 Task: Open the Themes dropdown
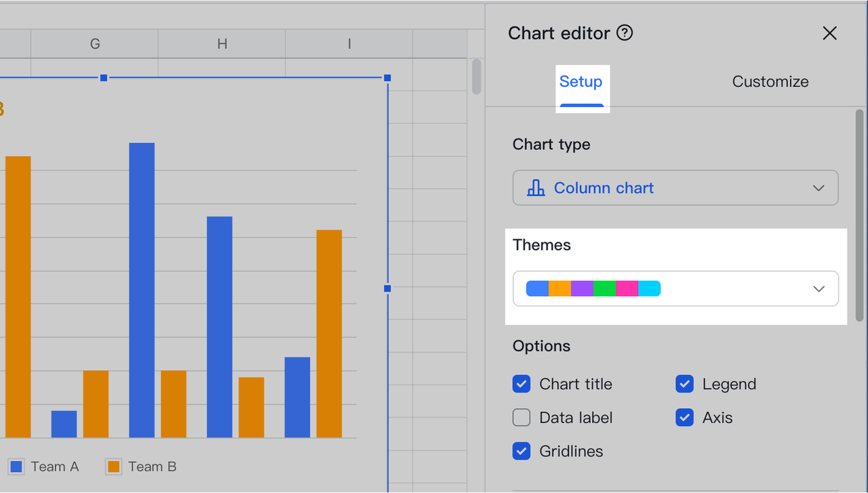pyautogui.click(x=675, y=288)
